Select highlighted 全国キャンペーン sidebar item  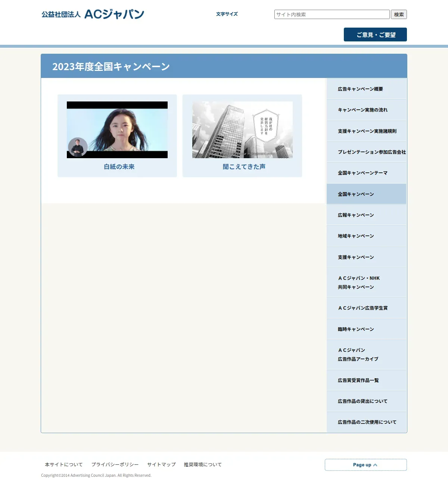[x=367, y=194]
